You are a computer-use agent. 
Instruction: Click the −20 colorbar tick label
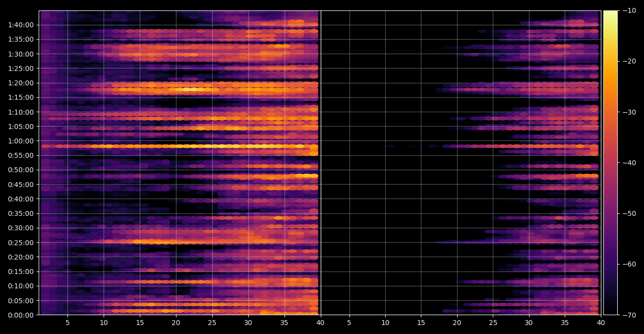coord(629,61)
